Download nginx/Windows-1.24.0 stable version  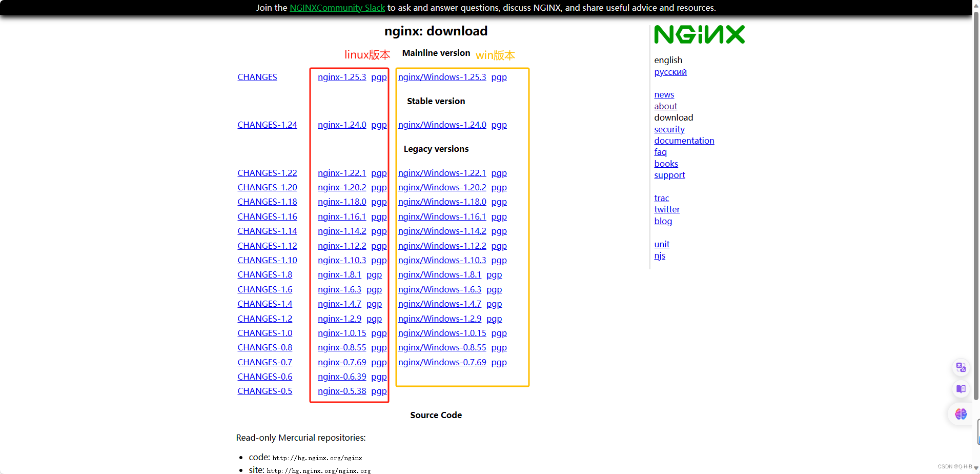pyautogui.click(x=442, y=125)
